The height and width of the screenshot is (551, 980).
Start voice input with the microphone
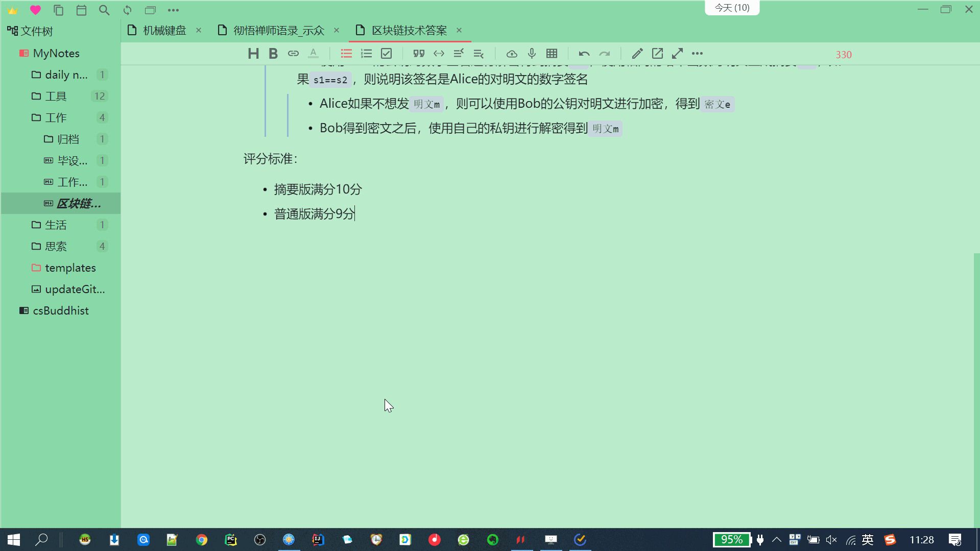click(x=532, y=53)
